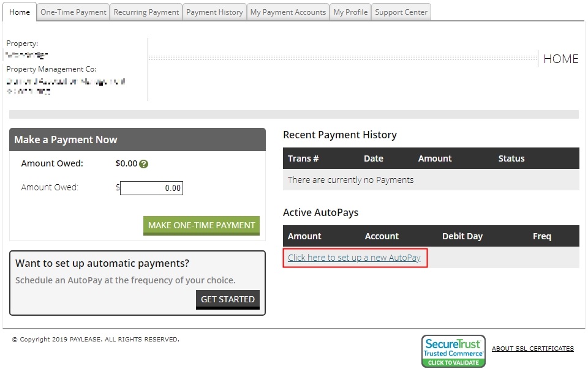Switch to the One-Time Payment tab
Viewport: 588px width, 369px height.
[73, 11]
